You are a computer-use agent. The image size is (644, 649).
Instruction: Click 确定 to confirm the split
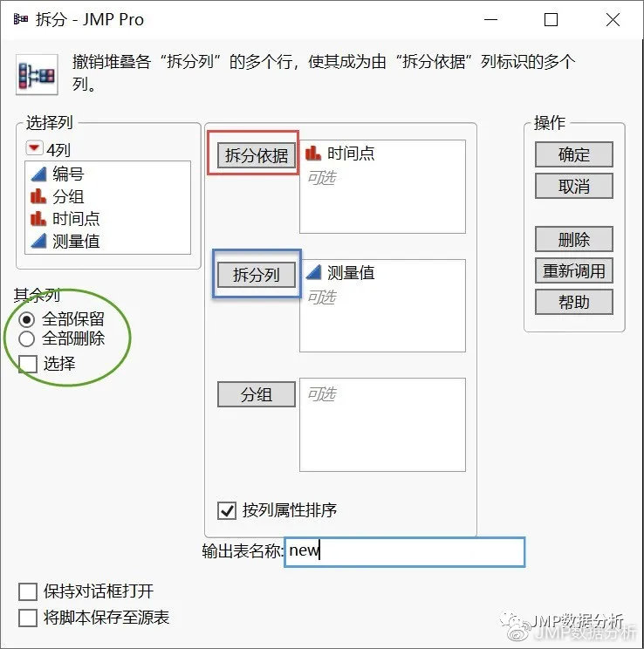click(573, 154)
